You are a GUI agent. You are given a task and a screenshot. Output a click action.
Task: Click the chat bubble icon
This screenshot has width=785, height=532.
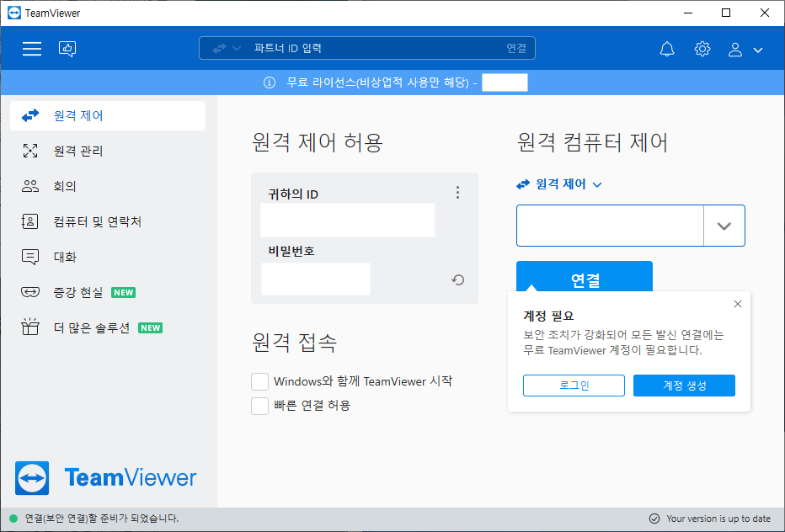point(30,258)
